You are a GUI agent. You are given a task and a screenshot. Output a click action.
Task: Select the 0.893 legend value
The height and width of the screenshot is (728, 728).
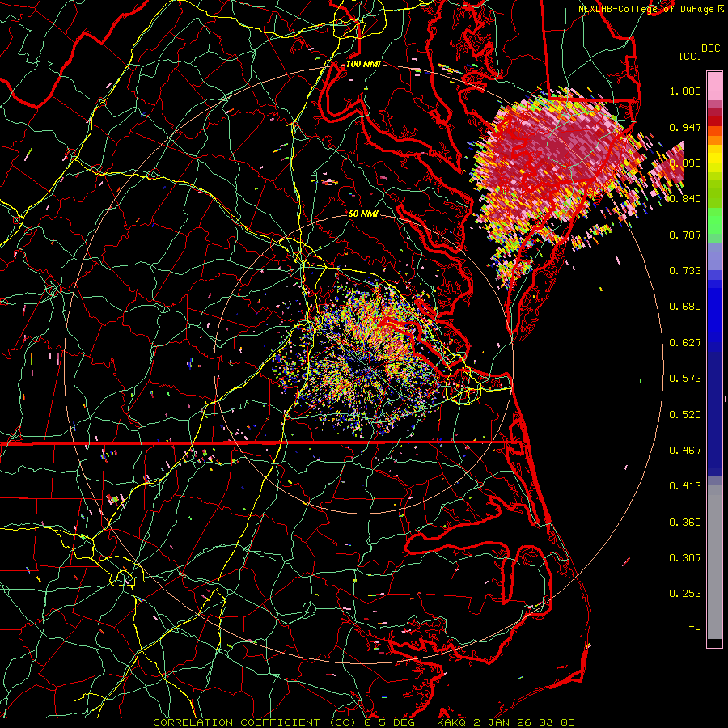[685, 163]
